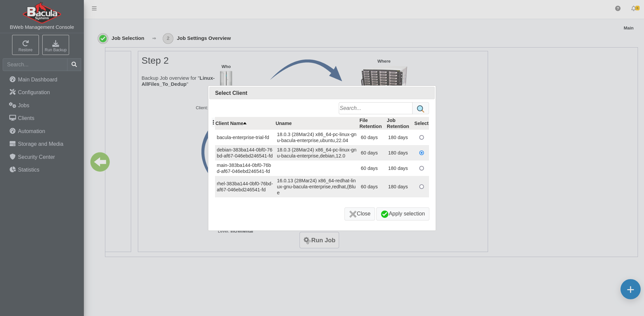
Task: Click 60 days in rhel row
Action: click(369, 187)
